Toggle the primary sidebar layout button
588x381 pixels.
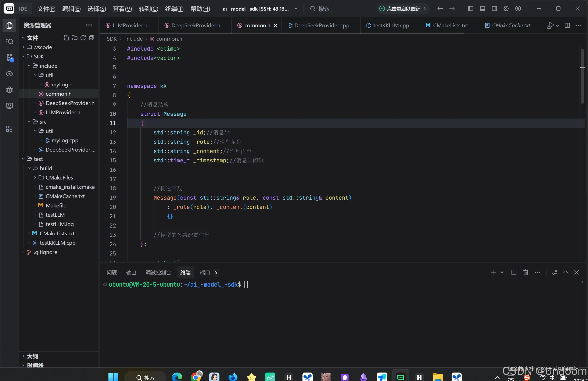pyautogui.click(x=470, y=9)
